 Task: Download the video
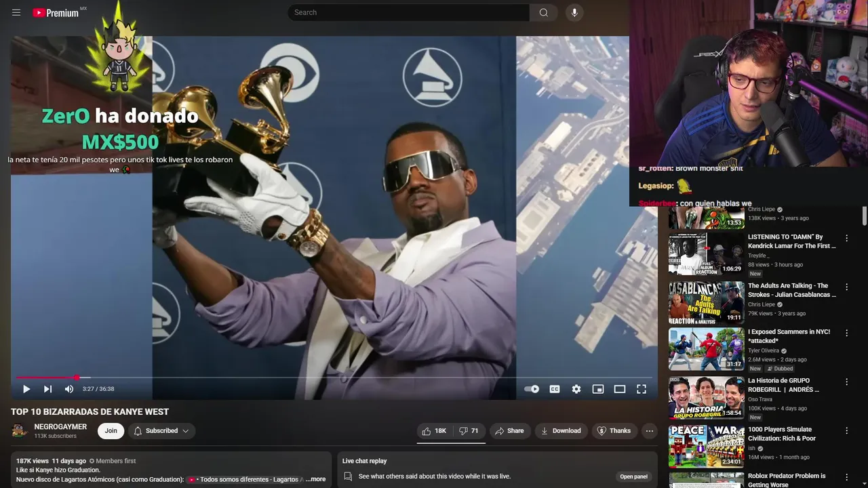click(561, 430)
